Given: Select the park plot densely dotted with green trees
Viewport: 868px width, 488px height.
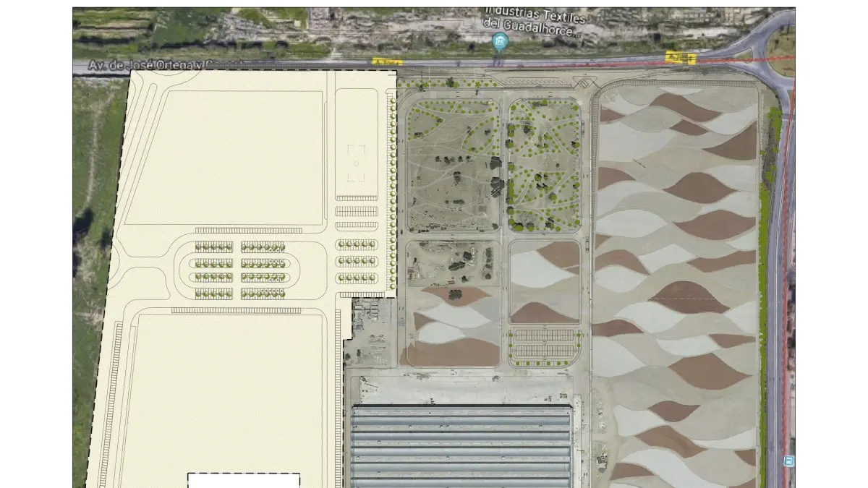Looking at the screenshot, I should 544,164.
